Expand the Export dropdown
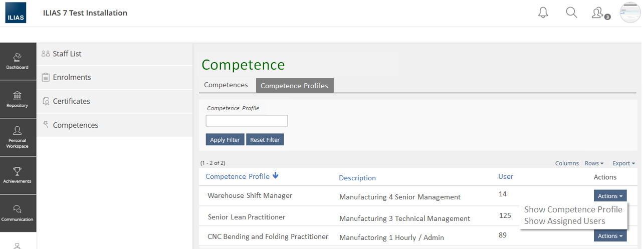644x249 pixels. (623, 163)
